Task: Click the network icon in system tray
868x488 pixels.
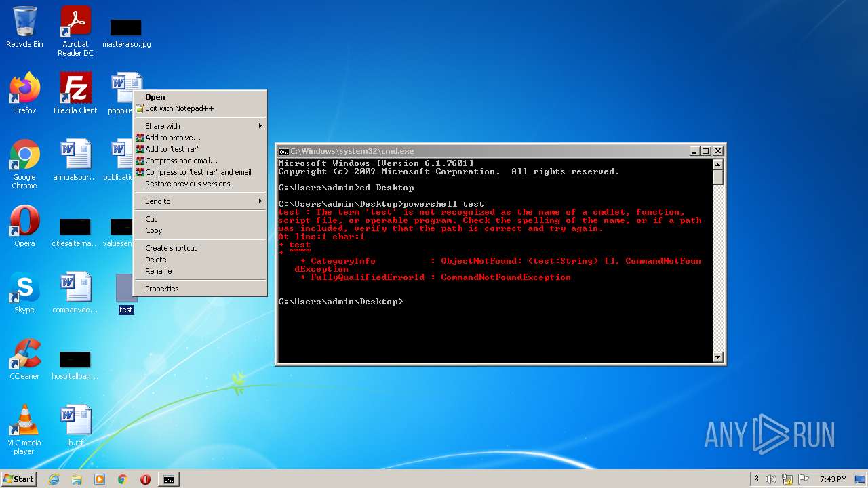Action: pos(787,479)
